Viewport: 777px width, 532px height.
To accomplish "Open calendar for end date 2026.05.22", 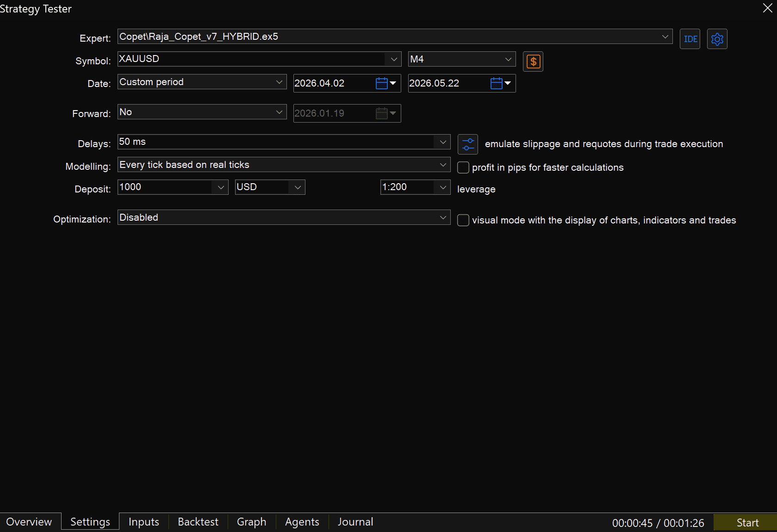I will [x=501, y=83].
